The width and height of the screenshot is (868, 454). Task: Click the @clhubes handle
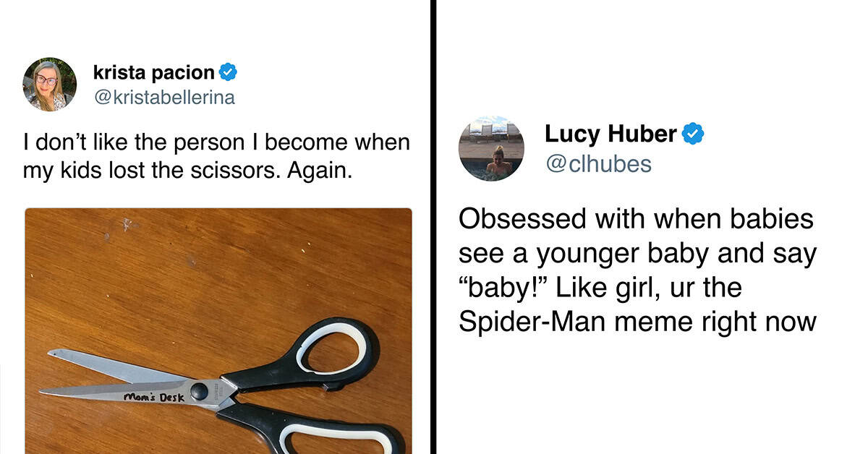click(597, 164)
